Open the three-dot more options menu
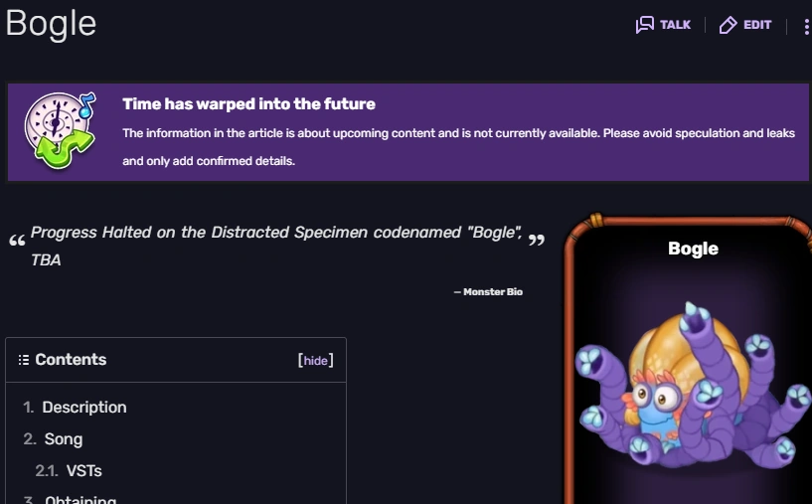Viewport: 812px width, 504px height. (806, 26)
